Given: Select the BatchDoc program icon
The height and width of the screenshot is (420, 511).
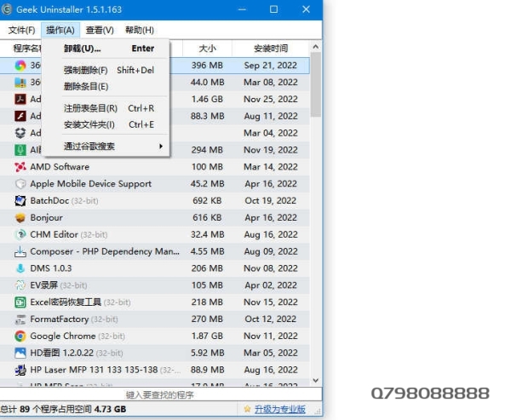Looking at the screenshot, I should pyautogui.click(x=20, y=201).
